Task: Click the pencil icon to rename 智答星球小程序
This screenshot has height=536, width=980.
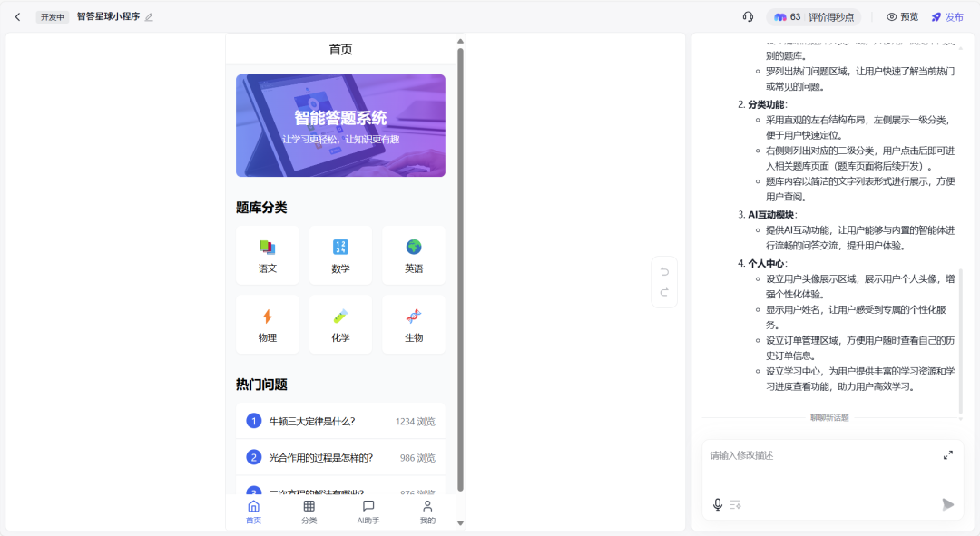Action: [150, 16]
